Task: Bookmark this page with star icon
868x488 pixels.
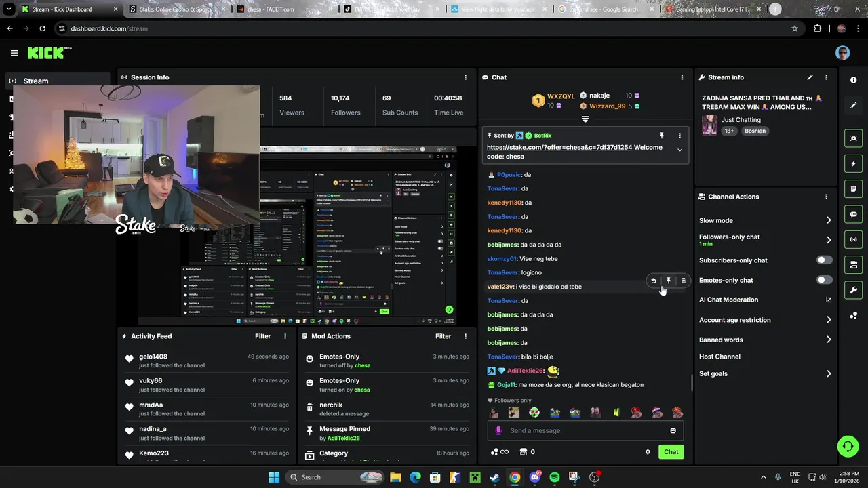Action: tap(795, 28)
